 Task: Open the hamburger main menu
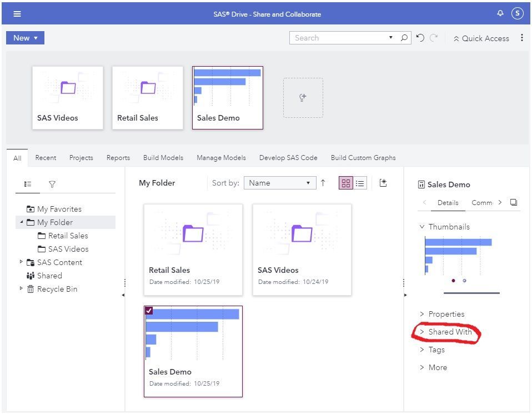click(17, 13)
